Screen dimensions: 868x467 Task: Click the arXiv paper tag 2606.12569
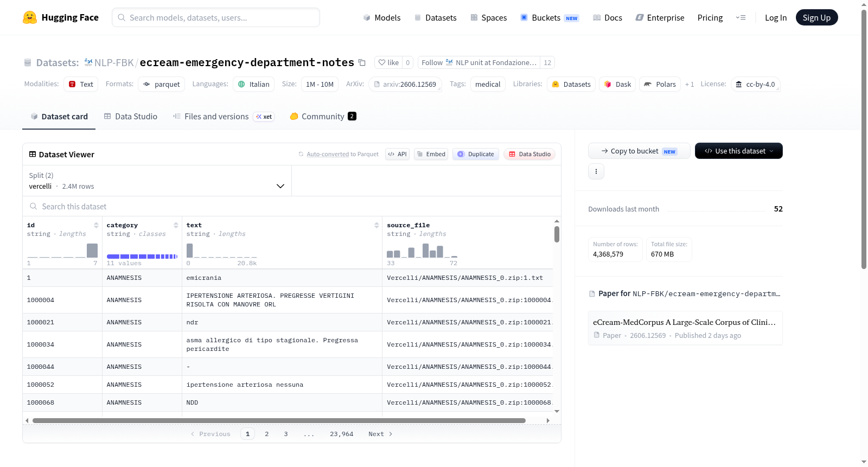click(x=405, y=84)
